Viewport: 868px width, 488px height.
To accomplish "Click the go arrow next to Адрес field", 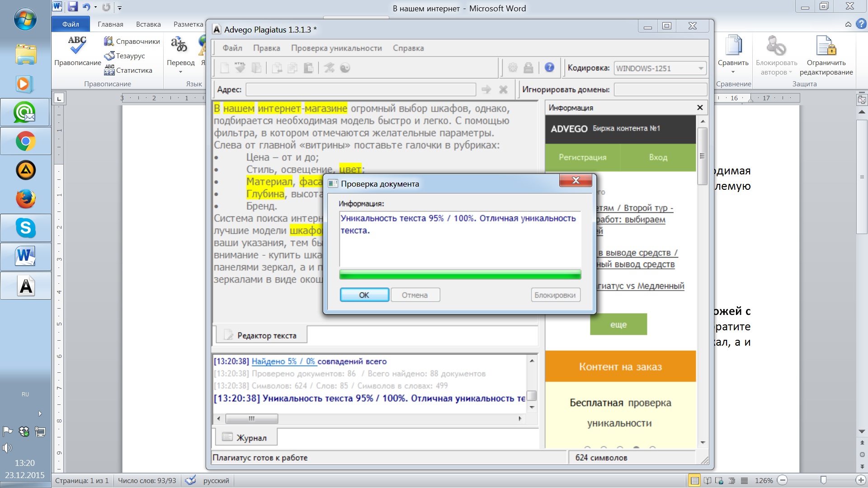I will 486,89.
